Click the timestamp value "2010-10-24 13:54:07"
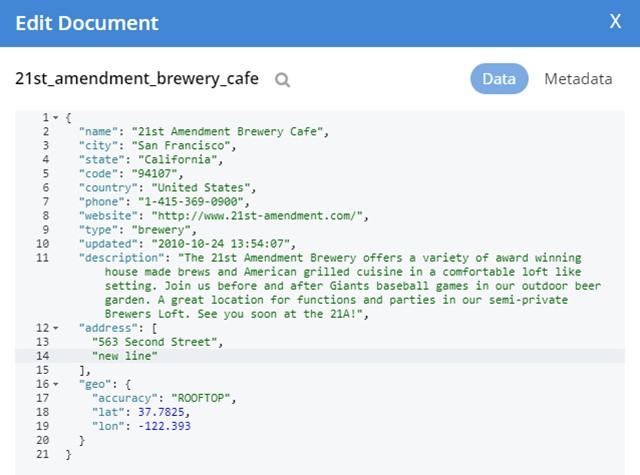This screenshot has width=640, height=475. pyautogui.click(x=221, y=244)
